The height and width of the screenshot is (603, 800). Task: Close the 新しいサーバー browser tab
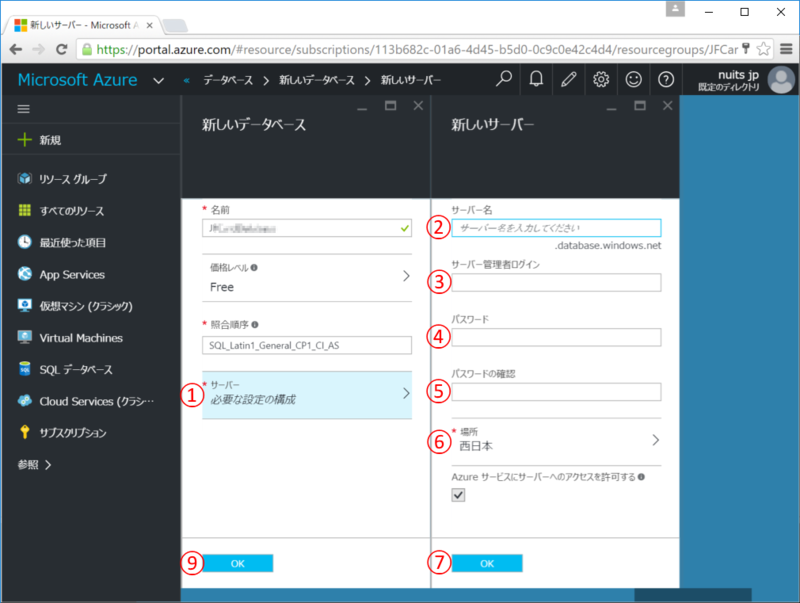click(x=149, y=25)
